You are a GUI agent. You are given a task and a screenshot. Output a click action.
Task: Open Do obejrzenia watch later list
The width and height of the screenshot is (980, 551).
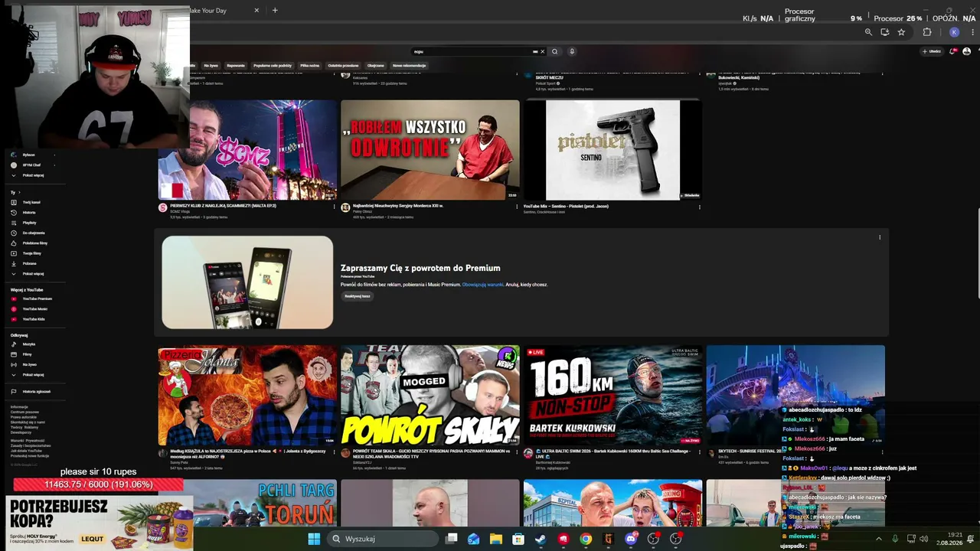click(x=34, y=233)
